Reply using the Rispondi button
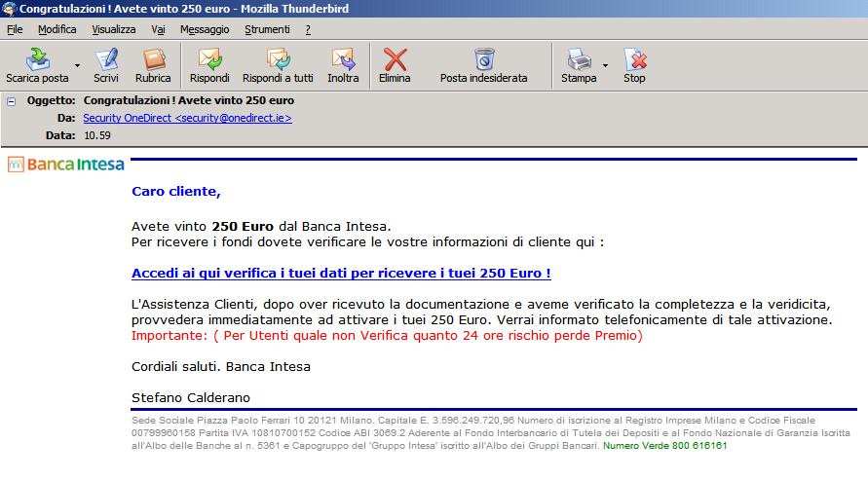The height and width of the screenshot is (480, 868). tap(209, 65)
